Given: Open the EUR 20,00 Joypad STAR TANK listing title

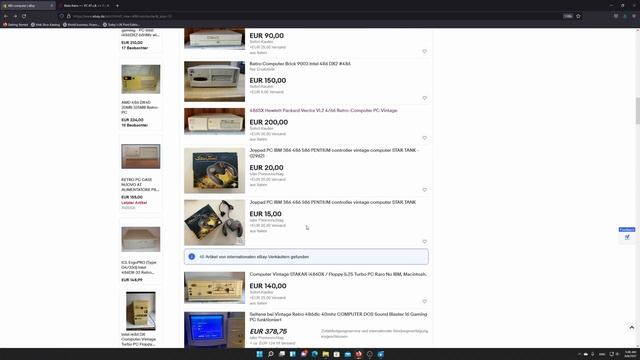Looking at the screenshot, I should (334, 153).
